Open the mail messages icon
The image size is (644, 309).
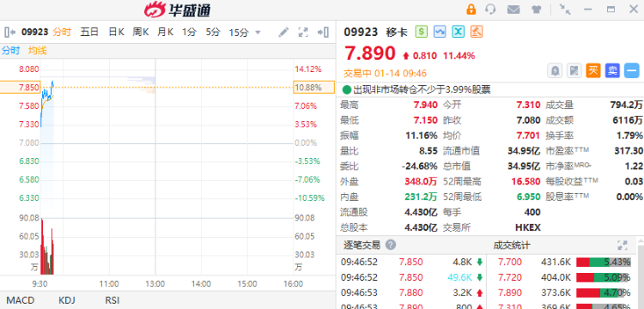click(x=513, y=9)
